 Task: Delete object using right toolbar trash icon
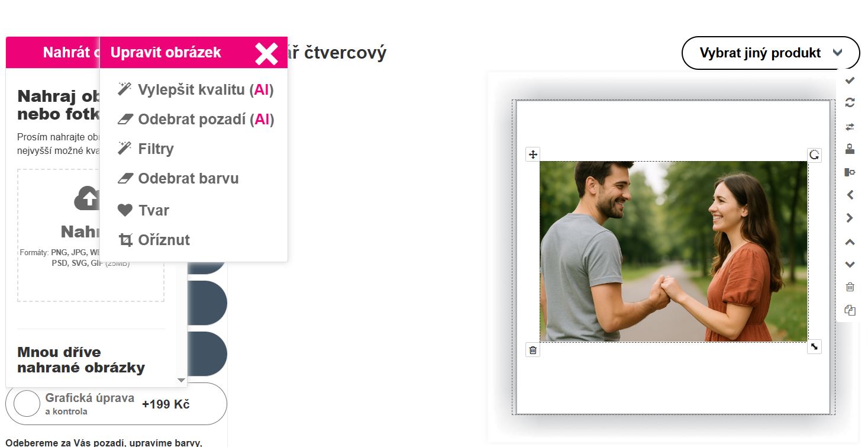point(850,287)
